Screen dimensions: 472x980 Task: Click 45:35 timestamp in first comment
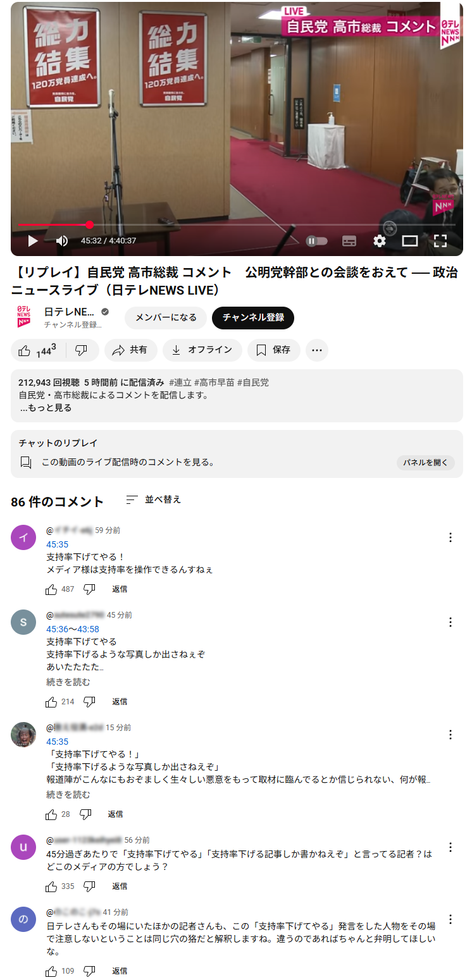point(57,544)
